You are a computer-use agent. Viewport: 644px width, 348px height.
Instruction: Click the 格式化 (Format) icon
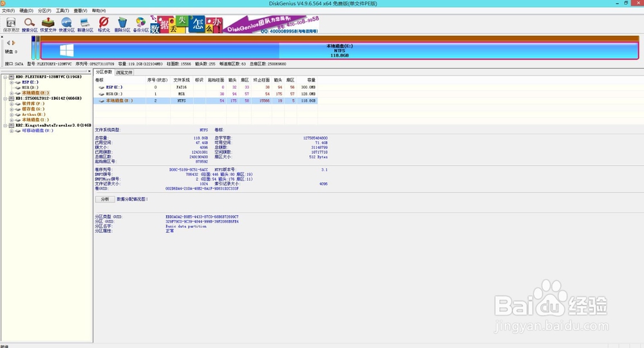coord(104,24)
